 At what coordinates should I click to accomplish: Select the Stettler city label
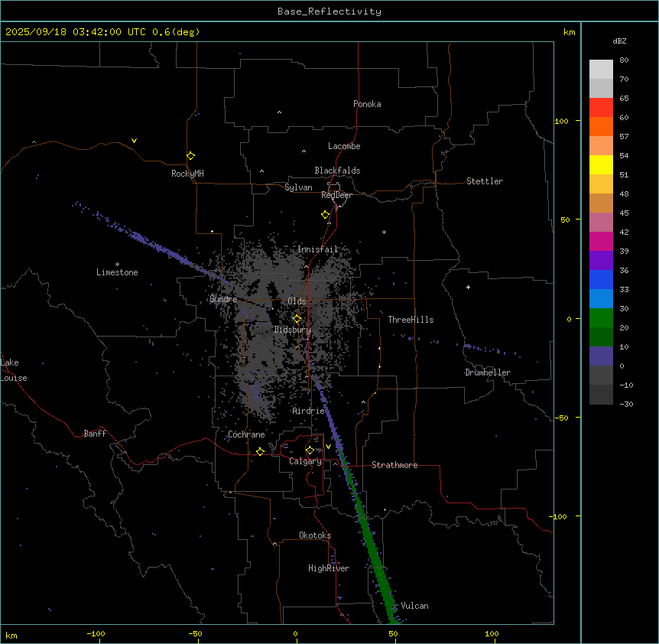click(485, 181)
